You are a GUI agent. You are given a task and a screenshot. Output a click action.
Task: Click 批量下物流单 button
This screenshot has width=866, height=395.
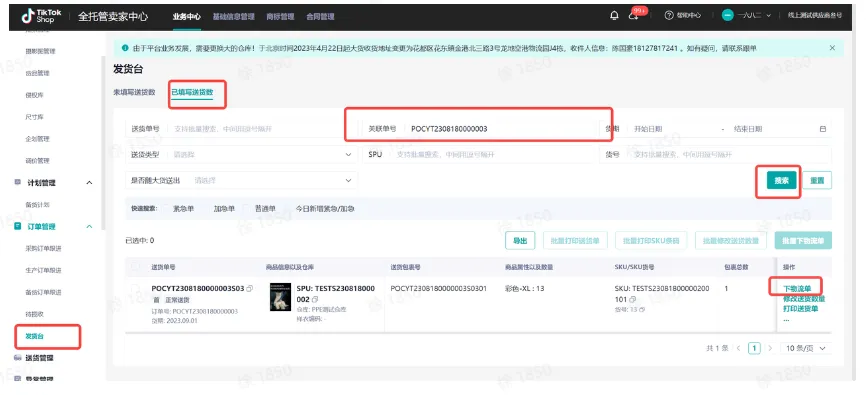coord(803,241)
